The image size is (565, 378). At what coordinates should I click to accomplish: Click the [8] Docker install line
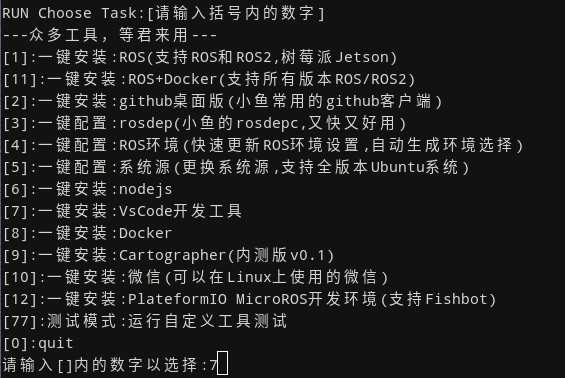point(87,233)
